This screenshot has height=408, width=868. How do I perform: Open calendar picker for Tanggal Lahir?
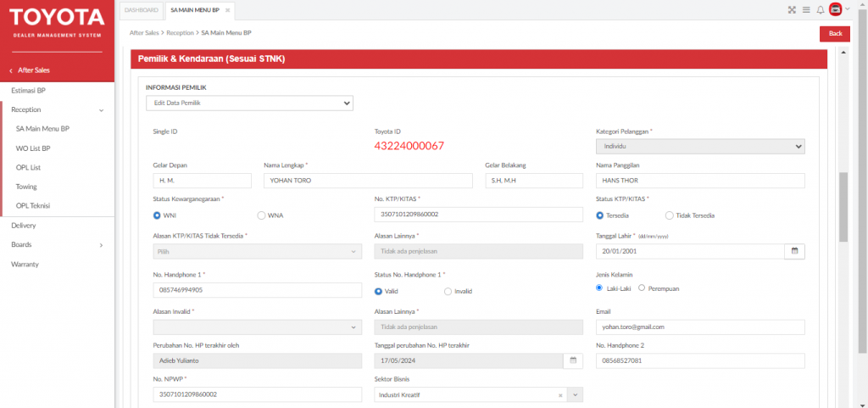point(795,251)
